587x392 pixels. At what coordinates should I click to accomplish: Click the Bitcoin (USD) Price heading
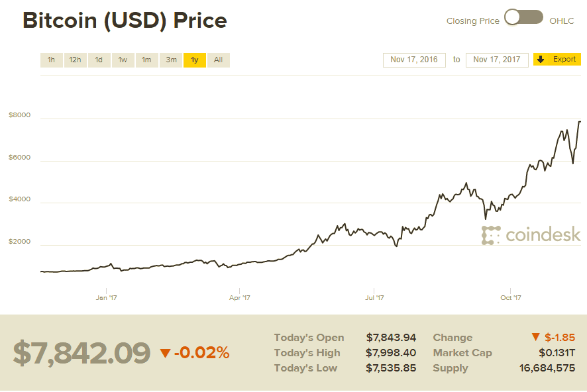coord(125,21)
